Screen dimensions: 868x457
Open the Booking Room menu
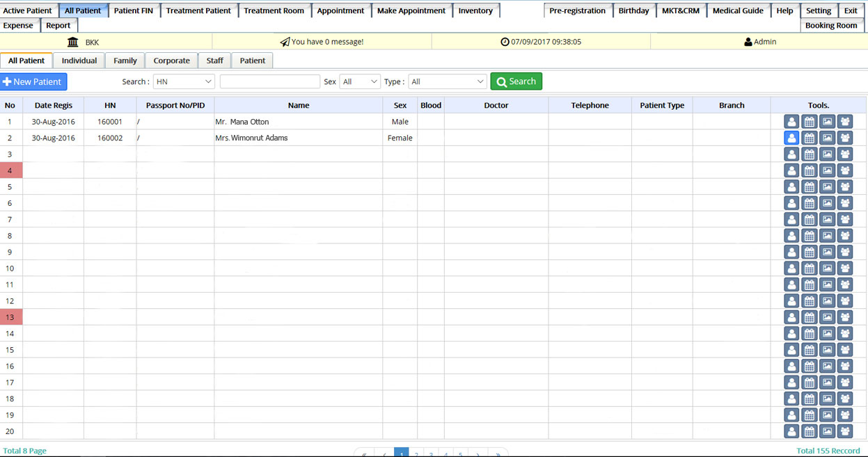pos(831,26)
